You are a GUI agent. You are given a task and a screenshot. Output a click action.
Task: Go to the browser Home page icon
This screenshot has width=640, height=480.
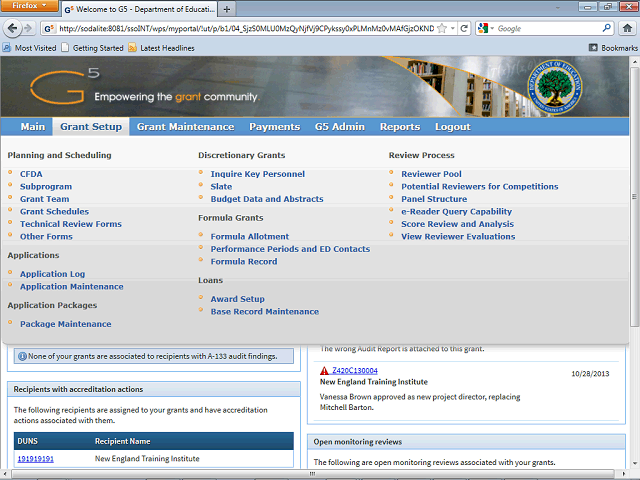pyautogui.click(x=627, y=28)
